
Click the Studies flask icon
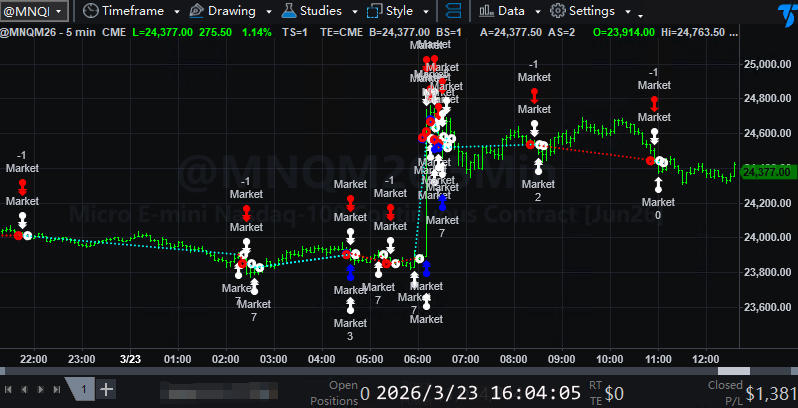288,12
